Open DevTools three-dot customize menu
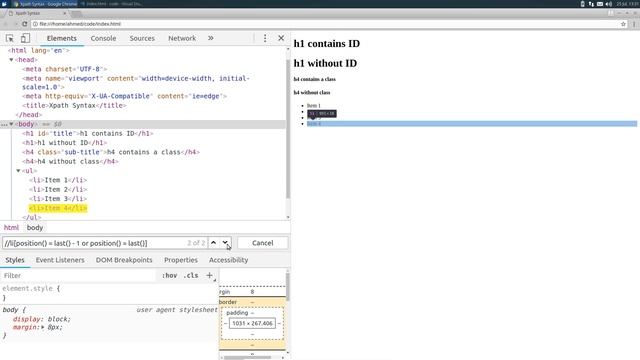Image resolution: width=640 pixels, height=360 pixels. tap(265, 38)
